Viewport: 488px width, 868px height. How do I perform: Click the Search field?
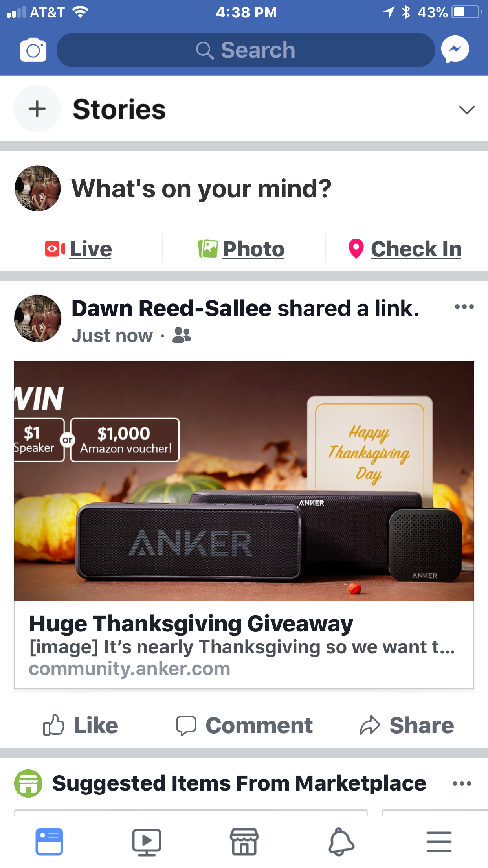[x=246, y=50]
